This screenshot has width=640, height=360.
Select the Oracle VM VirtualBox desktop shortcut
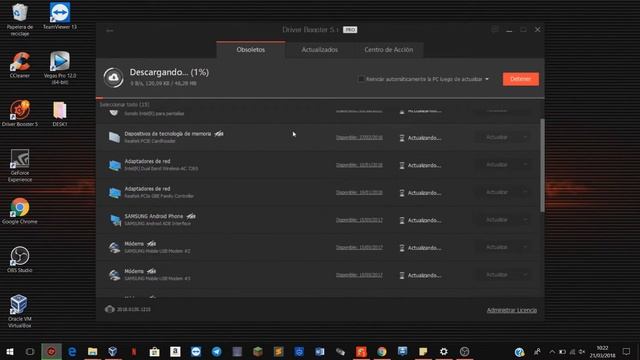(20, 311)
